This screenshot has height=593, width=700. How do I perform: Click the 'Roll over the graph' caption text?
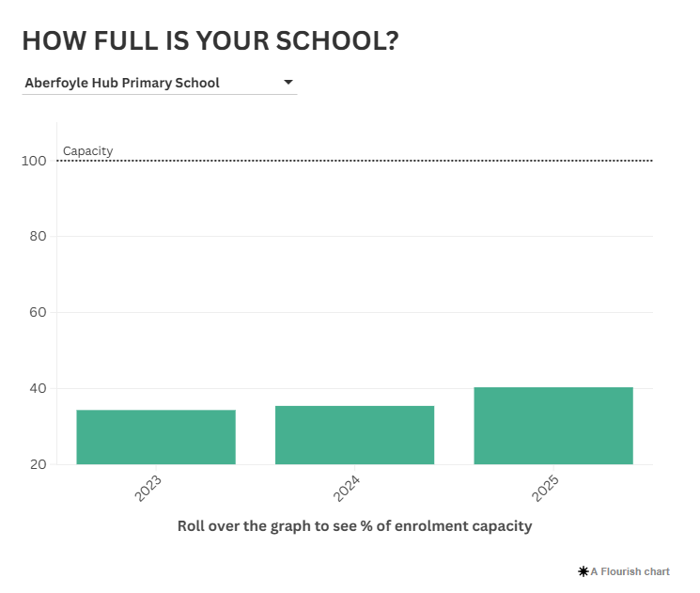tap(354, 526)
